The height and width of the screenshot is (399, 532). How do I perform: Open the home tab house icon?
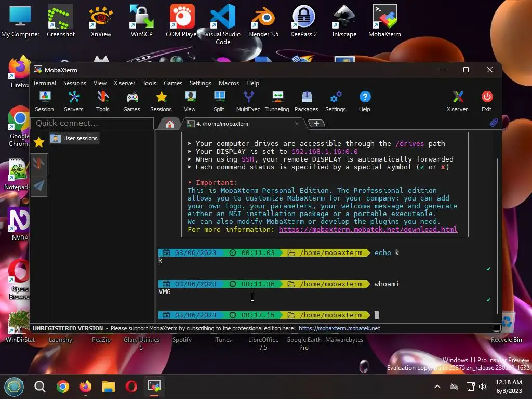click(170, 124)
